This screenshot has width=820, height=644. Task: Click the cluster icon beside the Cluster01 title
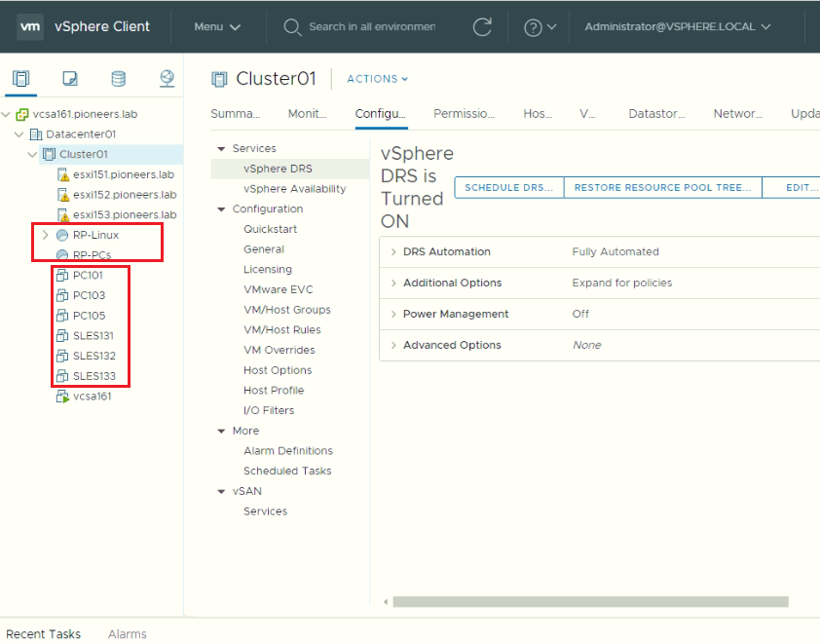click(x=220, y=79)
